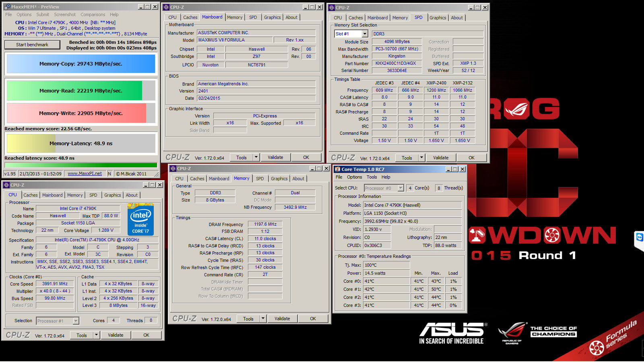Open the Help menu in MaxxMEM²

pos(114,14)
